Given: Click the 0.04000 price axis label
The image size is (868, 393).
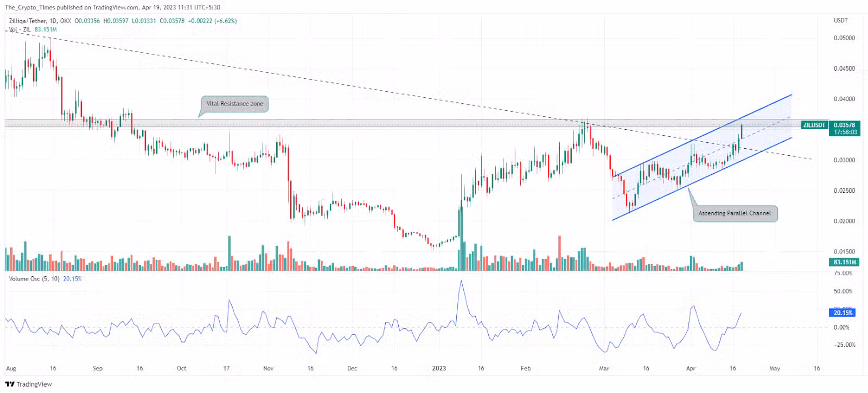Looking at the screenshot, I should (x=844, y=99).
